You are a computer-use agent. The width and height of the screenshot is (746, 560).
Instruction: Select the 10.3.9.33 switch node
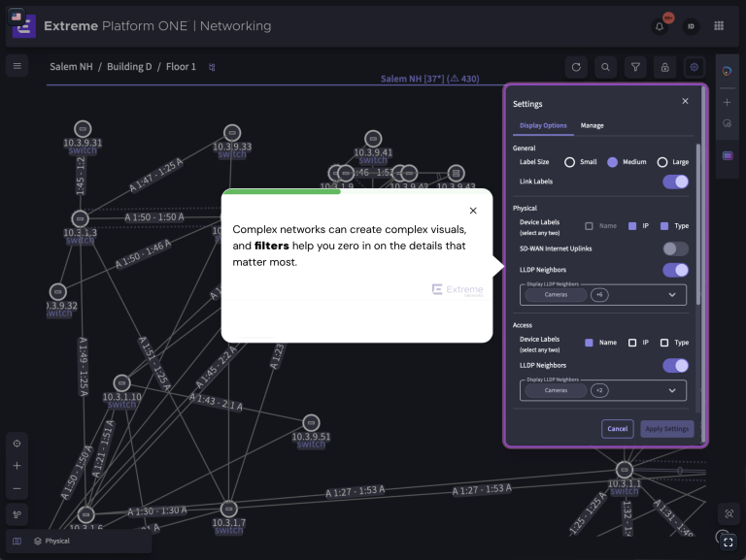pos(232,133)
